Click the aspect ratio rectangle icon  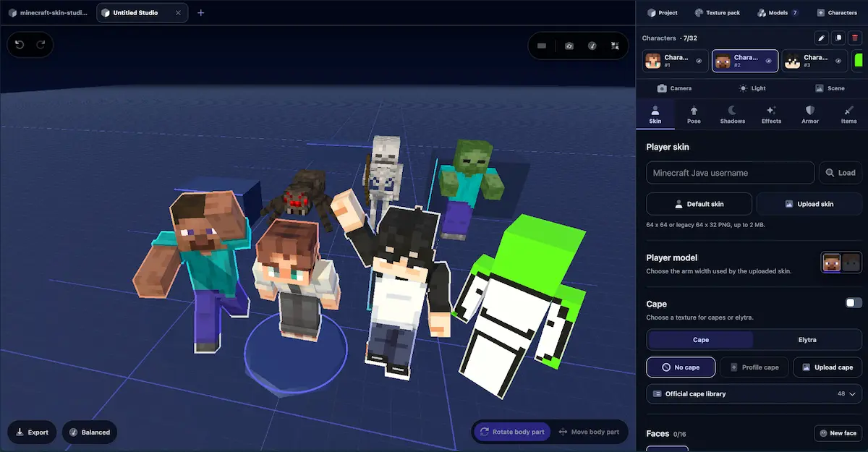[542, 46]
